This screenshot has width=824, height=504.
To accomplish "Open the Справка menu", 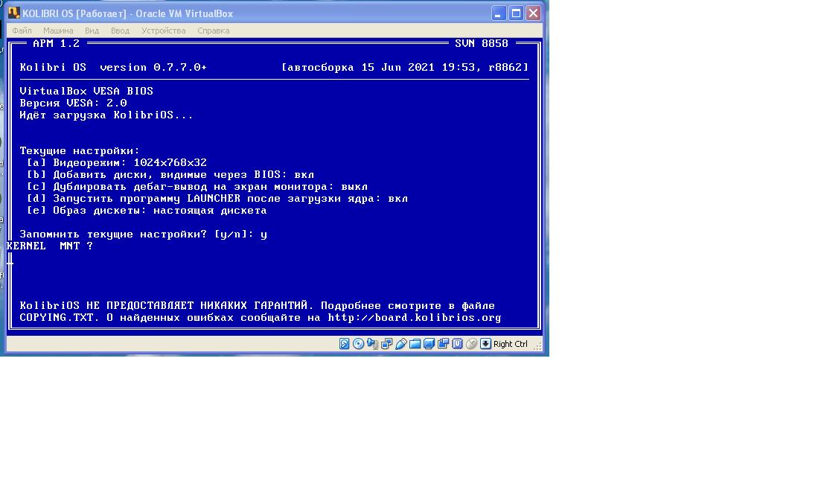I will [x=214, y=31].
